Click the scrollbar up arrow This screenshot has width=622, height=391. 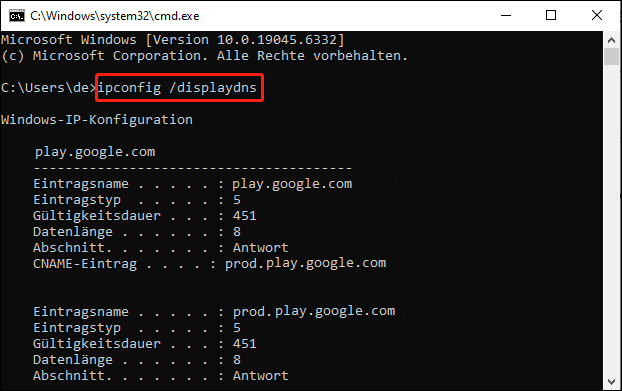611,40
